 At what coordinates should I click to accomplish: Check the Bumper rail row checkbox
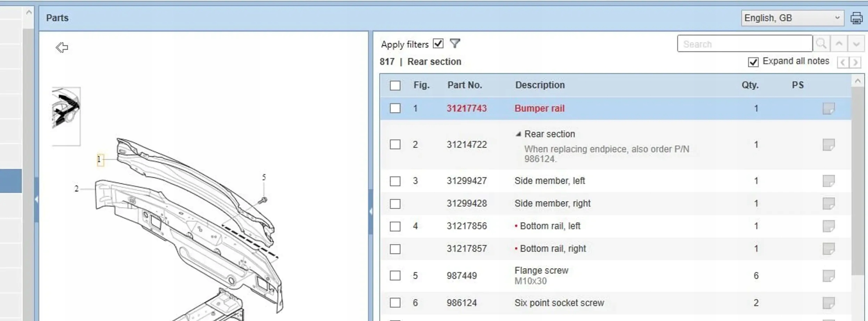(x=395, y=108)
